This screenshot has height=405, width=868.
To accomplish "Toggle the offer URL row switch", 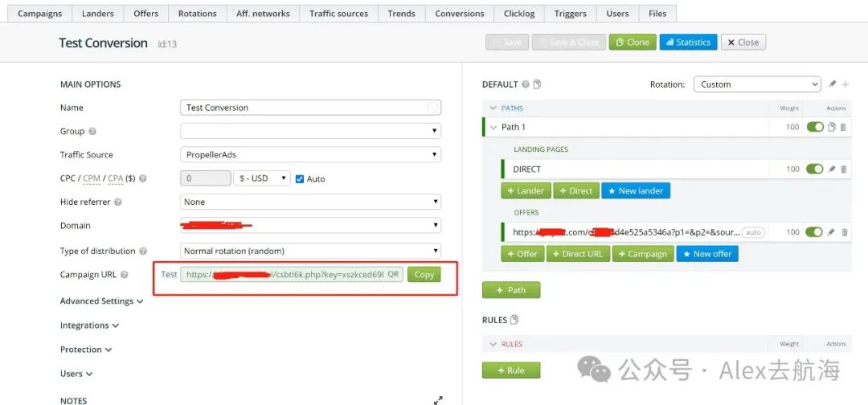I will pyautogui.click(x=814, y=231).
